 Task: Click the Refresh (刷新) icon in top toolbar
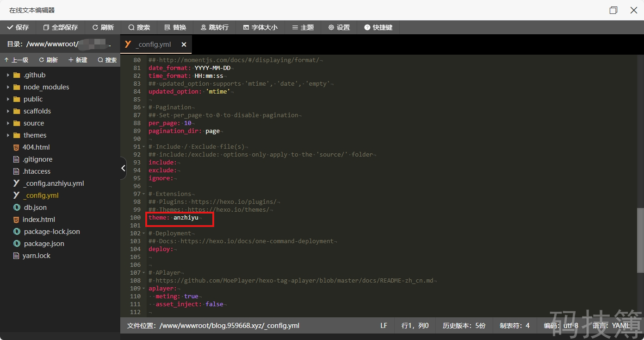(x=95, y=27)
